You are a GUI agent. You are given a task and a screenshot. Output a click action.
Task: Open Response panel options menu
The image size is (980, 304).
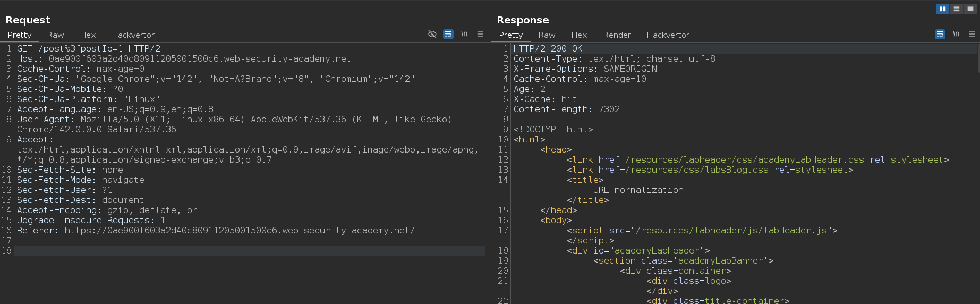(972, 34)
